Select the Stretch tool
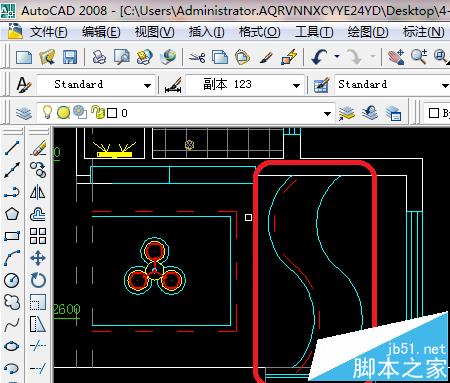 pyautogui.click(x=38, y=324)
